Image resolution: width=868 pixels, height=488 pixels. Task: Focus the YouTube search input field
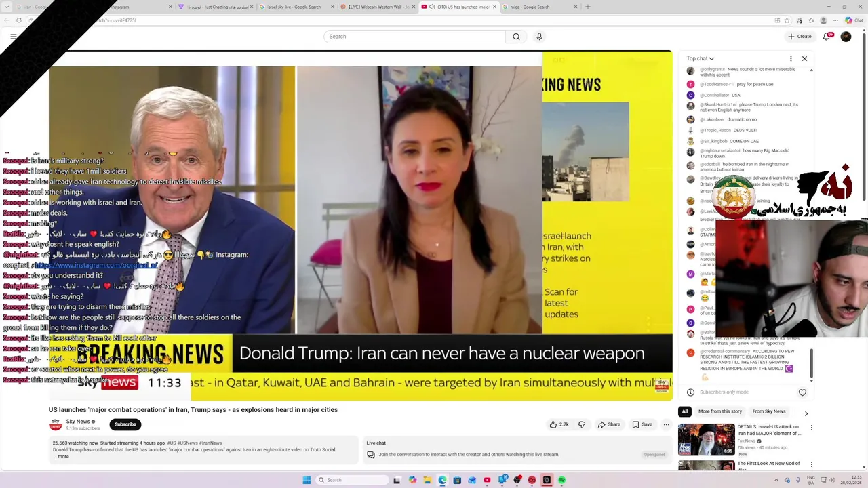[x=414, y=37]
